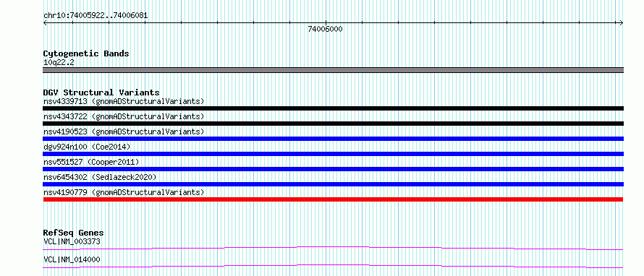Open the VCL|NM_003373 transcript label
Screen dimensions: 644x276
[x=72, y=241]
